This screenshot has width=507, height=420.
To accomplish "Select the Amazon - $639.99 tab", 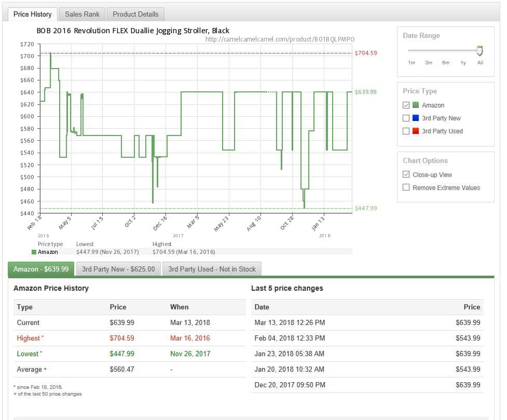I will [41, 269].
